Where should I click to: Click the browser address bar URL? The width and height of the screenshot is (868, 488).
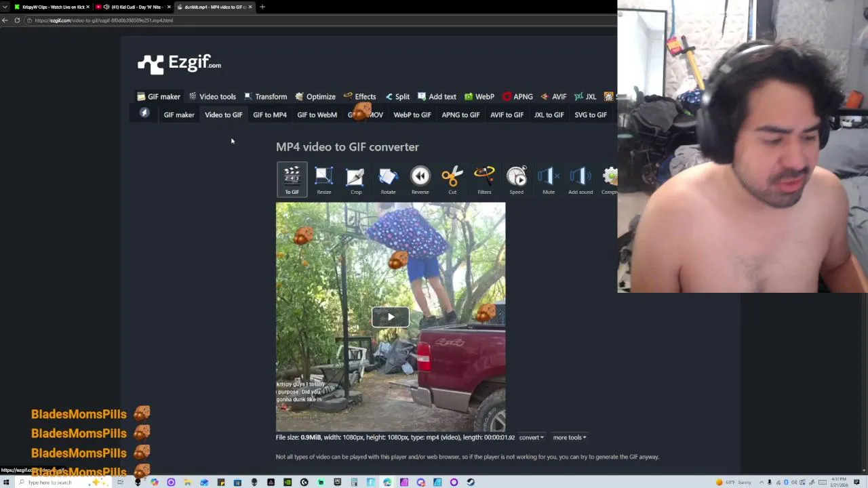pos(104,20)
